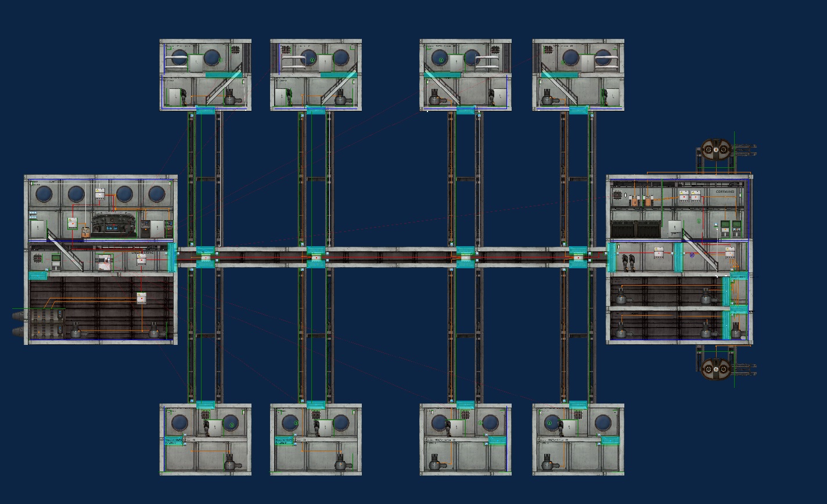Image resolution: width=827 pixels, height=504 pixels.
Task: Select the staircase in the command module
Action: tap(700, 251)
